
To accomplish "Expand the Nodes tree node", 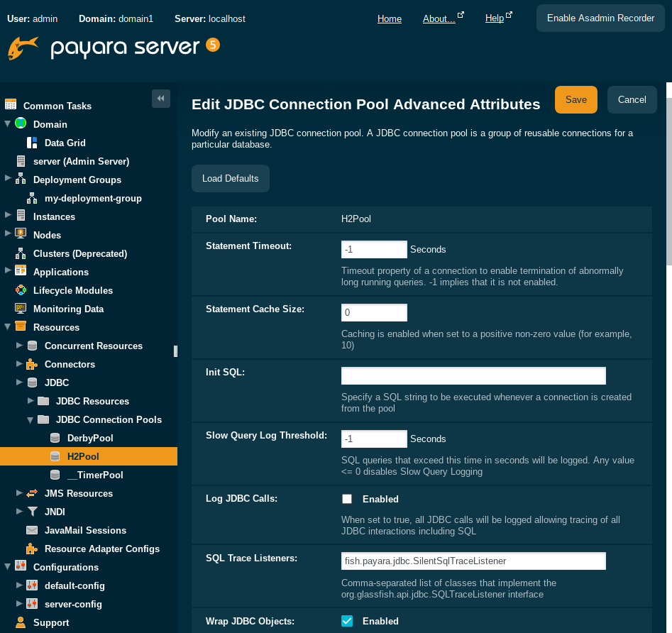I will point(8,235).
